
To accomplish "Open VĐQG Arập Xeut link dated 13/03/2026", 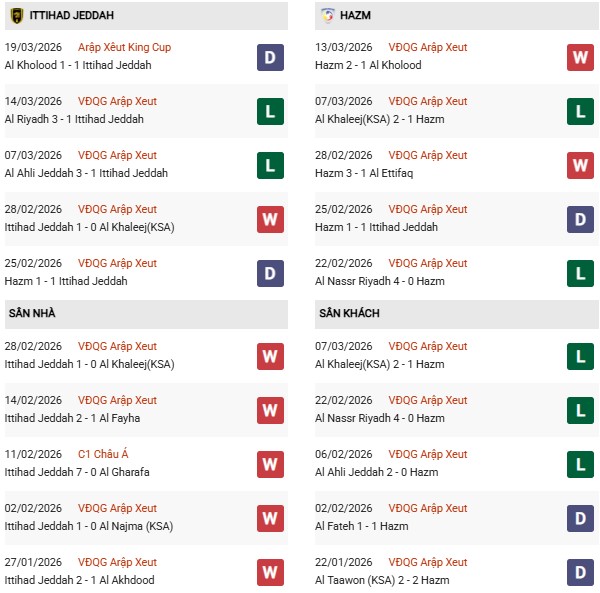I will (428, 47).
